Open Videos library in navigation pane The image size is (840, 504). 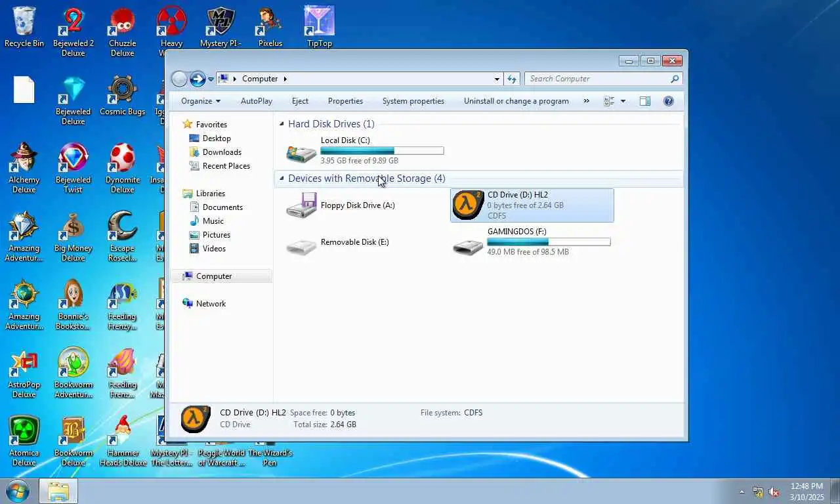(214, 249)
